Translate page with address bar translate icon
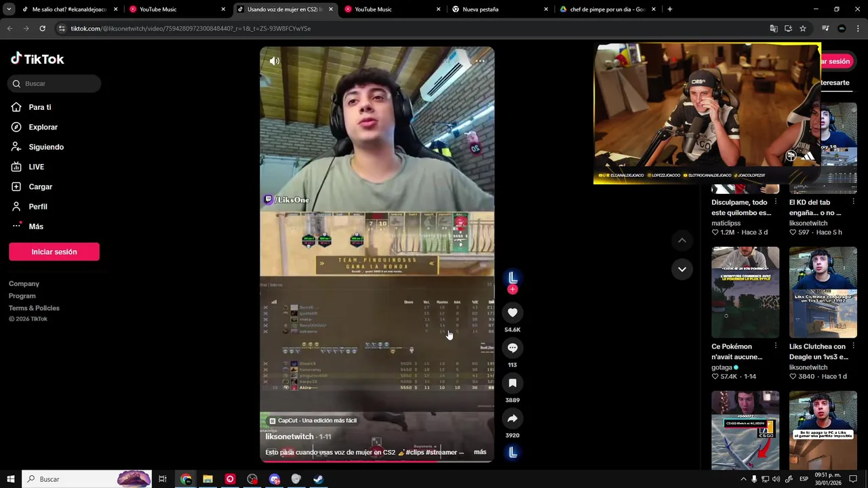Image resolution: width=868 pixels, height=488 pixels. pyautogui.click(x=774, y=28)
